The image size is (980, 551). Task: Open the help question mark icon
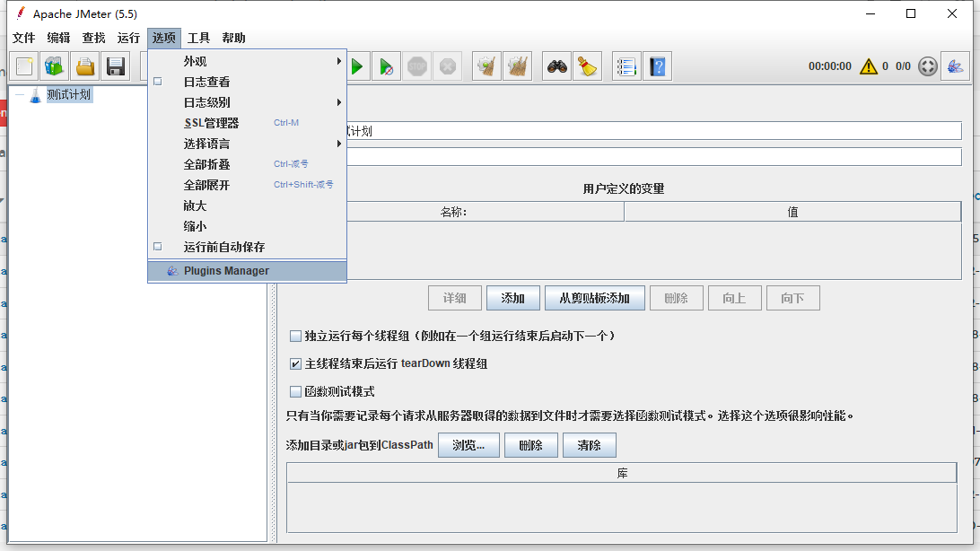(x=658, y=66)
